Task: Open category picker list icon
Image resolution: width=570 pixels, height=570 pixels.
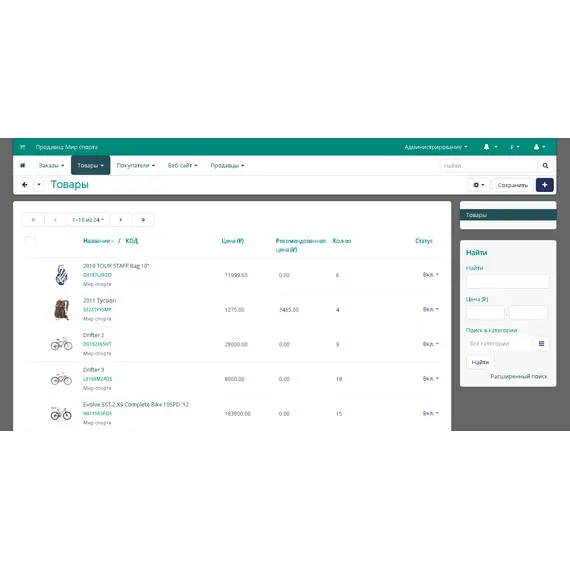Action: click(541, 344)
